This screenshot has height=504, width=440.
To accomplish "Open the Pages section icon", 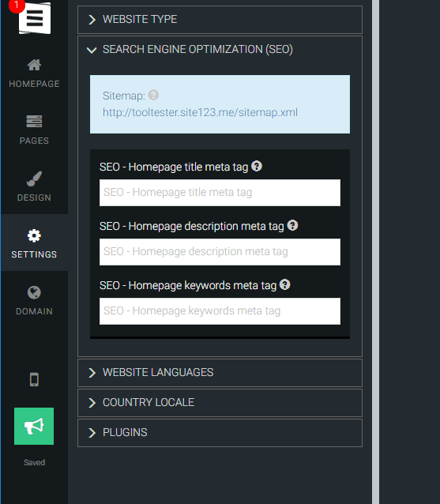I will pyautogui.click(x=34, y=122).
